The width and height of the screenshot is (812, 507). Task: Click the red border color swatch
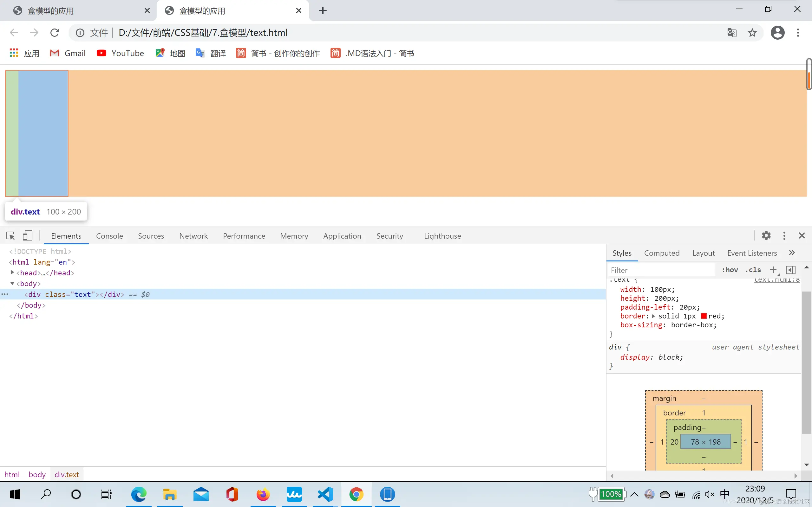point(704,316)
